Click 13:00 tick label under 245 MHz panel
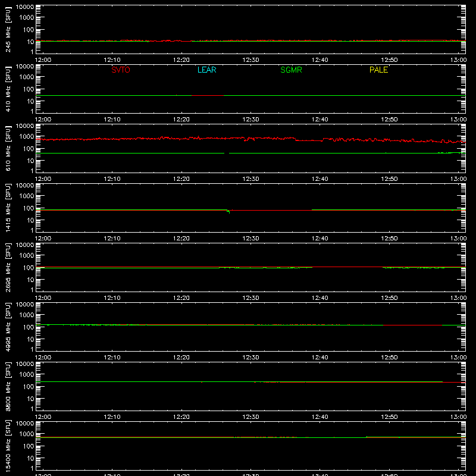The width and height of the screenshot is (476, 476). [x=458, y=60]
